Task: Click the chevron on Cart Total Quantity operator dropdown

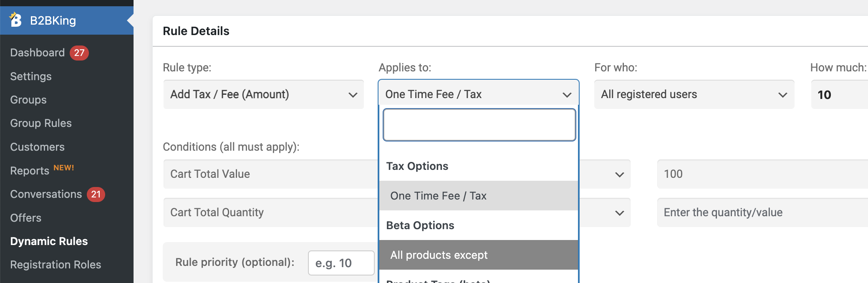Action: [620, 213]
